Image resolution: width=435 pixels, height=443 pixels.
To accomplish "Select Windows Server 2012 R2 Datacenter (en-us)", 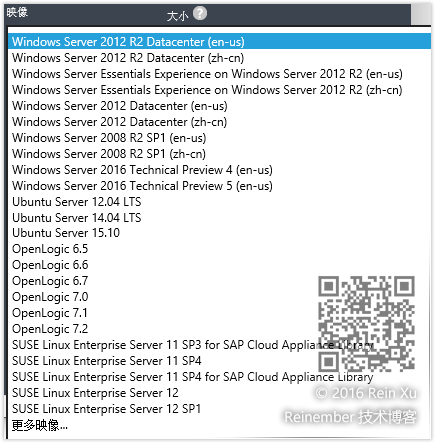I will click(219, 42).
